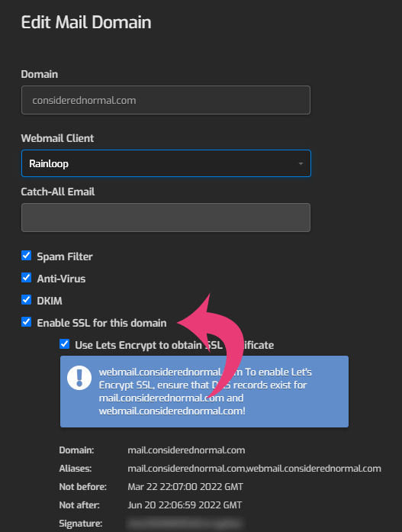Click the considerednormal.com domain field
The width and height of the screenshot is (402, 532).
click(x=166, y=100)
